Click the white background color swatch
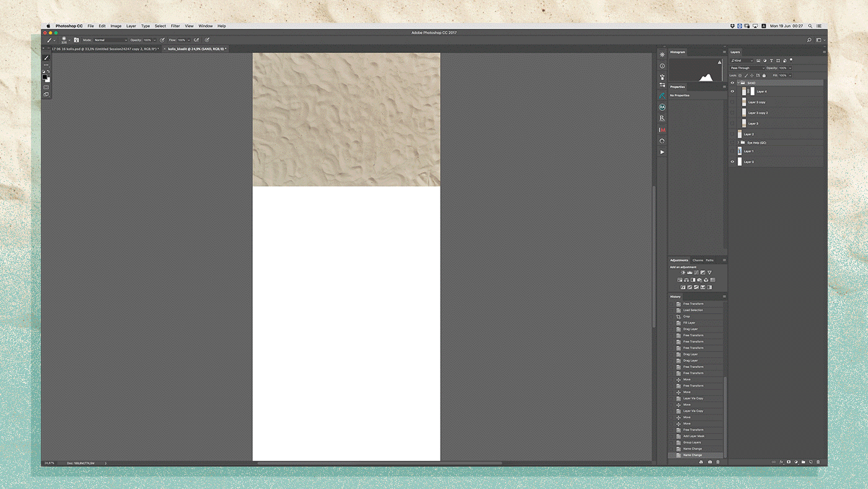This screenshot has width=868, height=489. (x=48, y=80)
